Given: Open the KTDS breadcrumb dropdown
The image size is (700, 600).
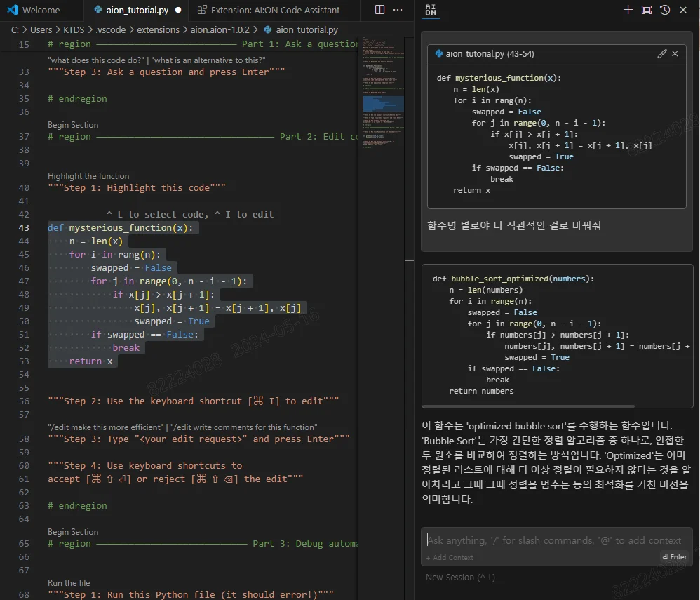Looking at the screenshot, I should coord(74,29).
